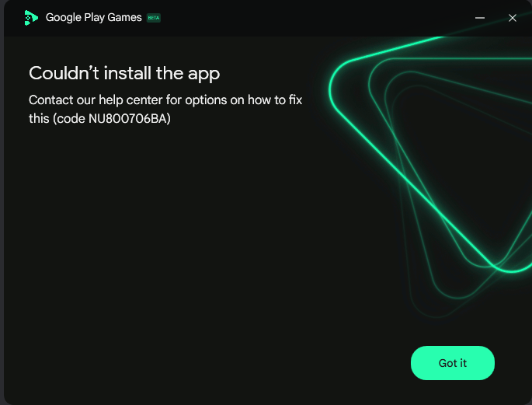Dismiss the error with Got it button
This screenshot has width=532, height=405.
(453, 363)
